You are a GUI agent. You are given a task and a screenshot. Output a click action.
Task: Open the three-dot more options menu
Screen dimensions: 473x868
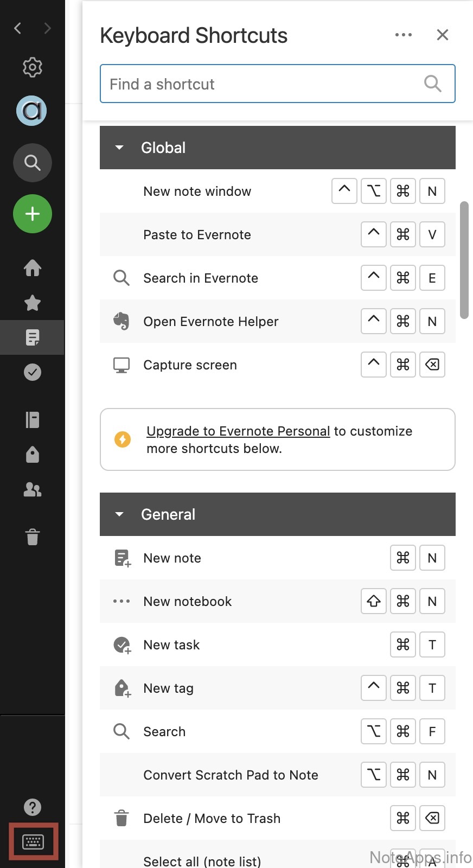pyautogui.click(x=403, y=35)
